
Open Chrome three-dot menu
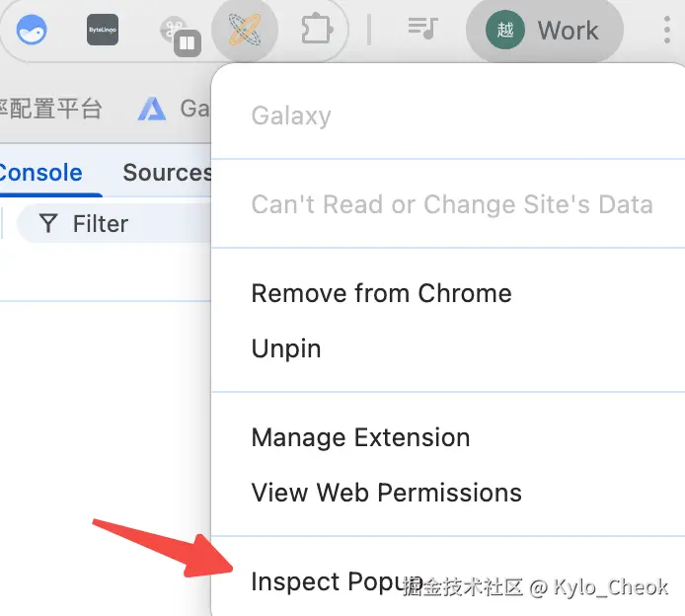[668, 31]
